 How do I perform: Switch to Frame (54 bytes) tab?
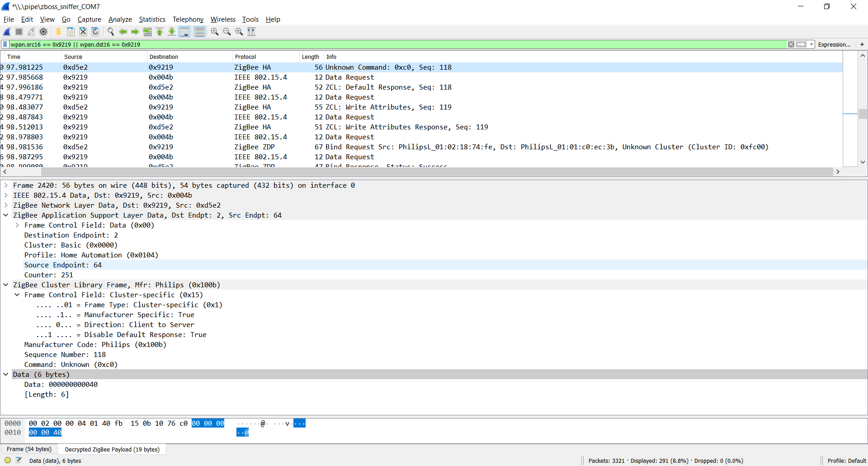click(29, 449)
